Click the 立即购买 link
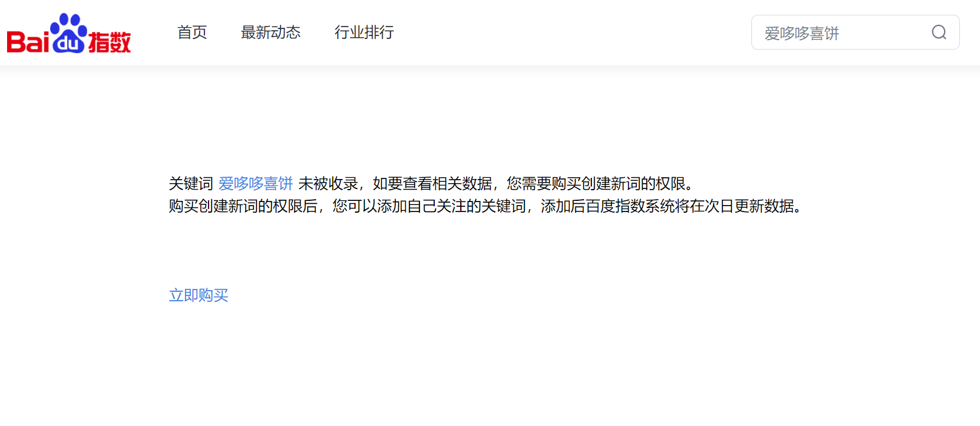The height and width of the screenshot is (426, 980). [198, 295]
